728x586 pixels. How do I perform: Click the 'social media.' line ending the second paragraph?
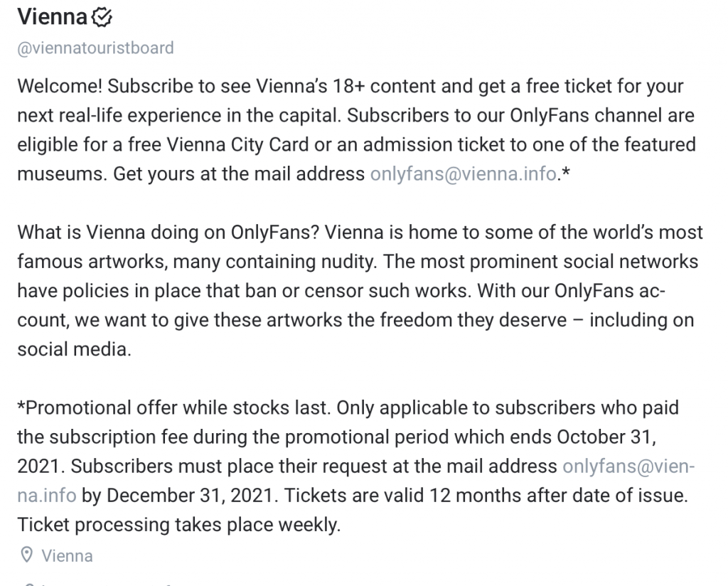click(74, 349)
